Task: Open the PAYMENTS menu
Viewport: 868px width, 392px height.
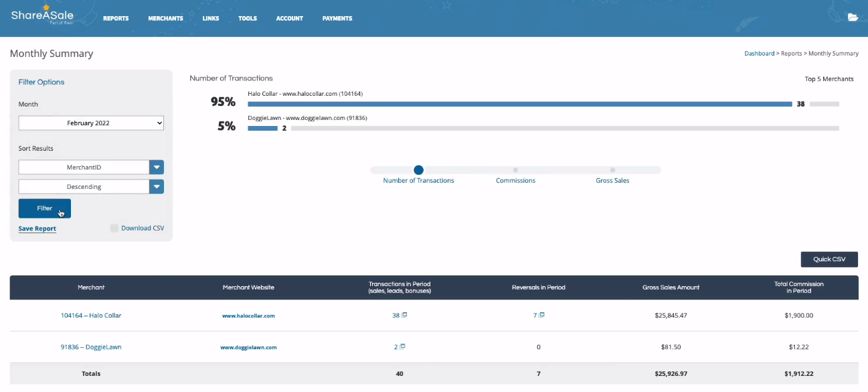Action: (x=337, y=18)
